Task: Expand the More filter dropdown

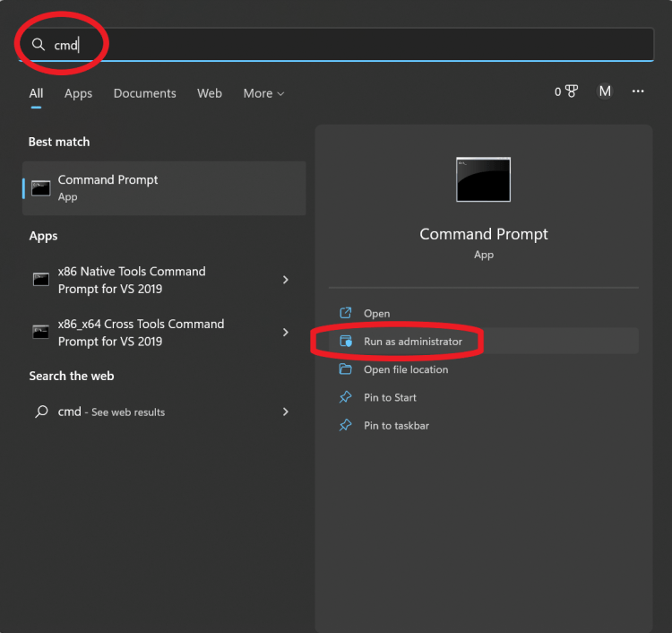Action: point(263,93)
